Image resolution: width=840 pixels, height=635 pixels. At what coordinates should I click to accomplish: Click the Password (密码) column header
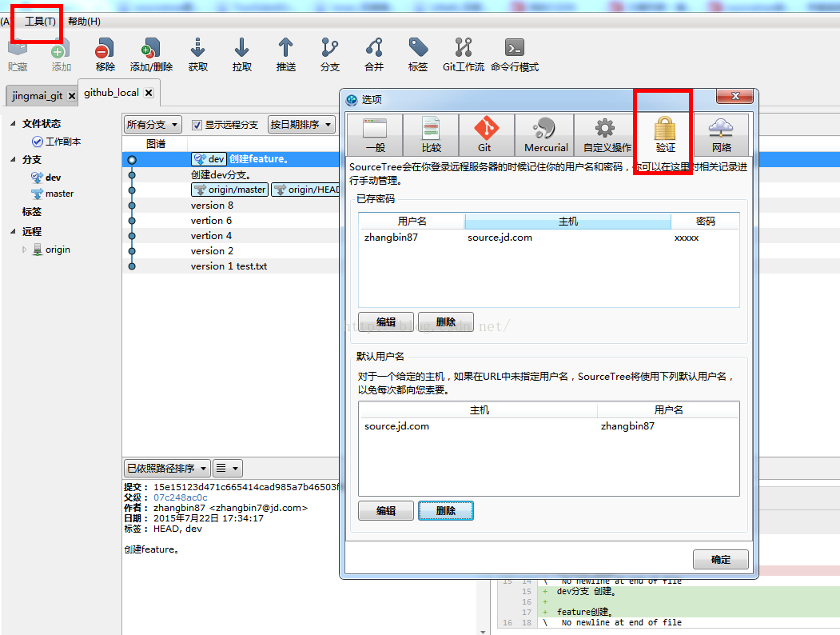click(x=705, y=222)
